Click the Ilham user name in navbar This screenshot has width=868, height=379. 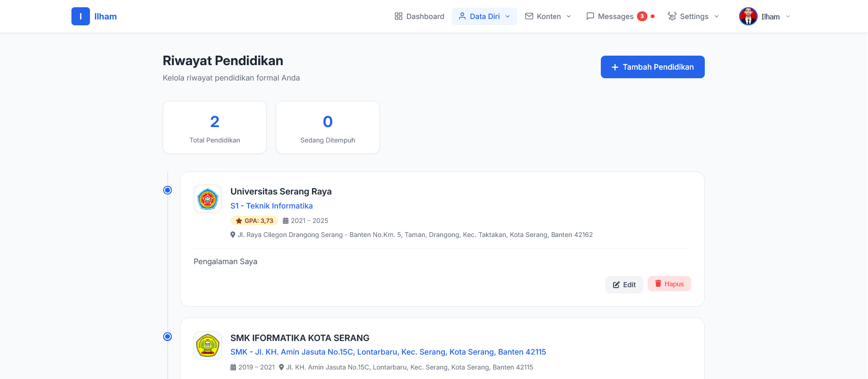[770, 17]
